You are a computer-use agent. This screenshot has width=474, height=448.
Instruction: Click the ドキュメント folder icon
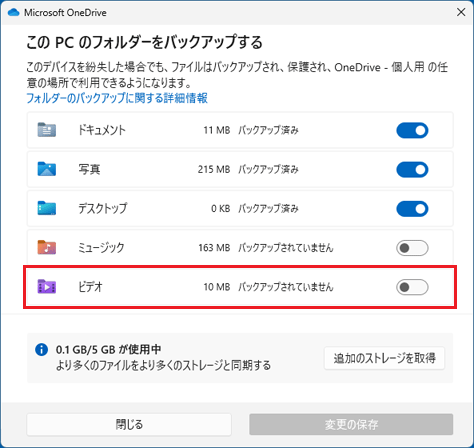pos(47,130)
